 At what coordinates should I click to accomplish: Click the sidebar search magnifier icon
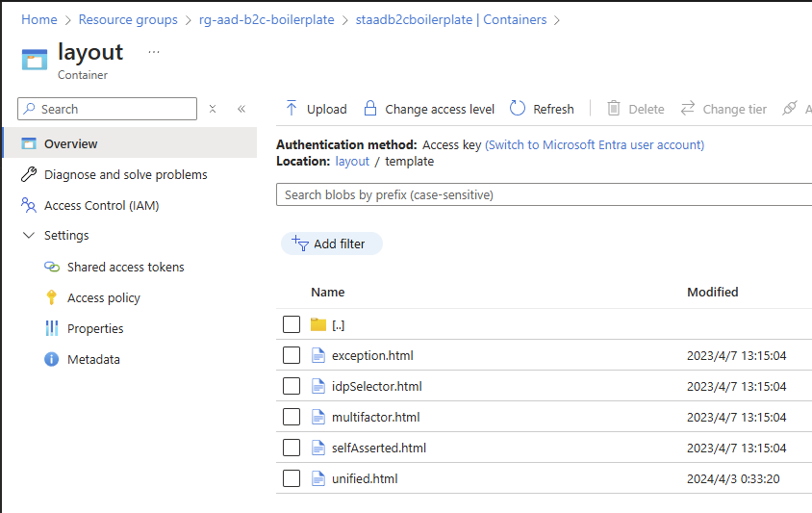[x=30, y=109]
